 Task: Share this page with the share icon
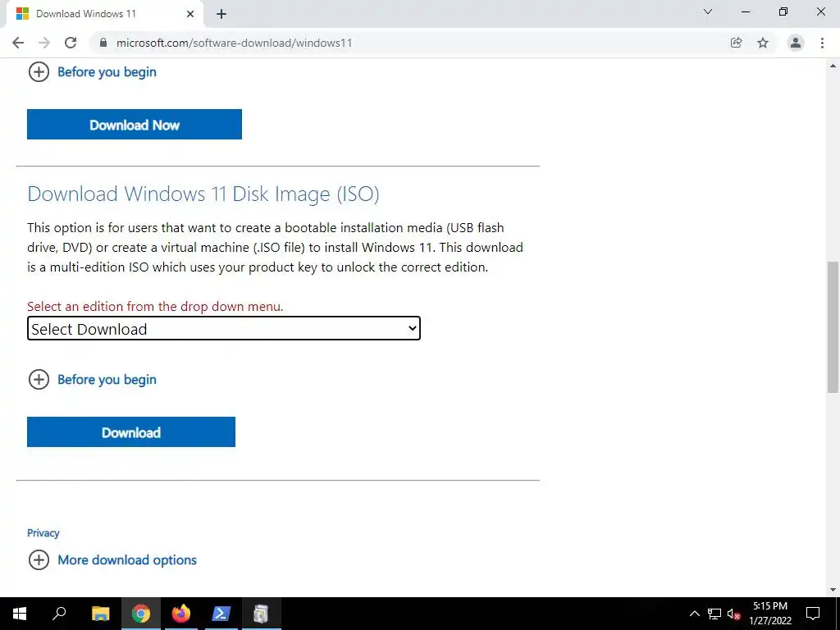click(x=736, y=43)
